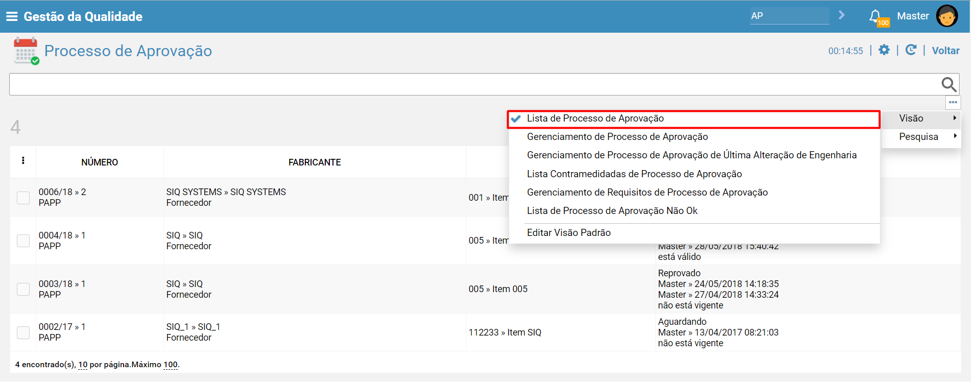Viewport: 980px width, 382px height.
Task: Click the notification bell icon
Action: [875, 16]
